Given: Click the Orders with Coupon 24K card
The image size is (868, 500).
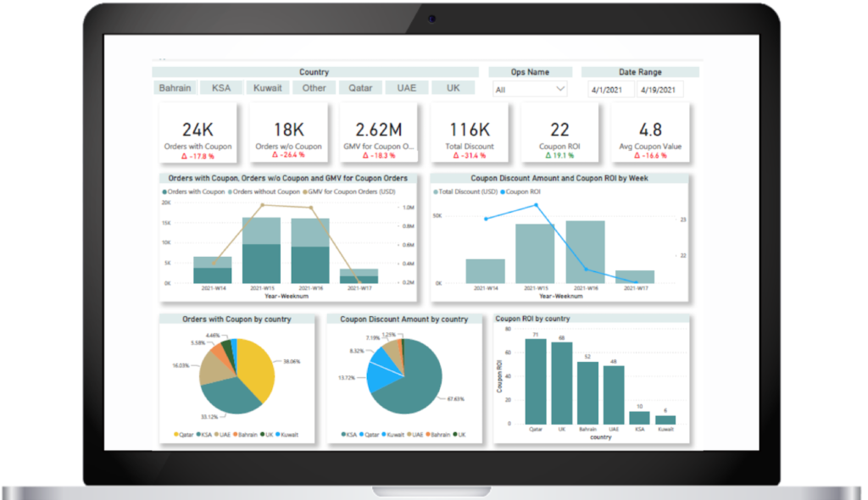Looking at the screenshot, I should point(198,134).
